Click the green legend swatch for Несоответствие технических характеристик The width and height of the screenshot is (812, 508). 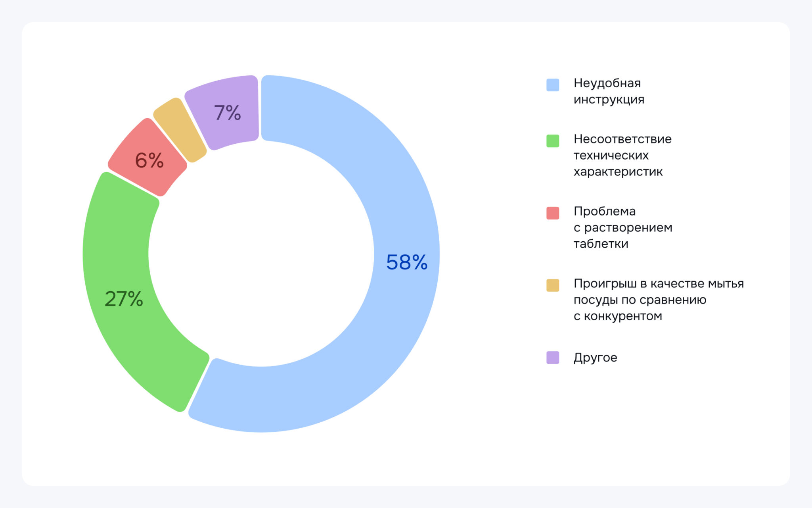coord(553,141)
